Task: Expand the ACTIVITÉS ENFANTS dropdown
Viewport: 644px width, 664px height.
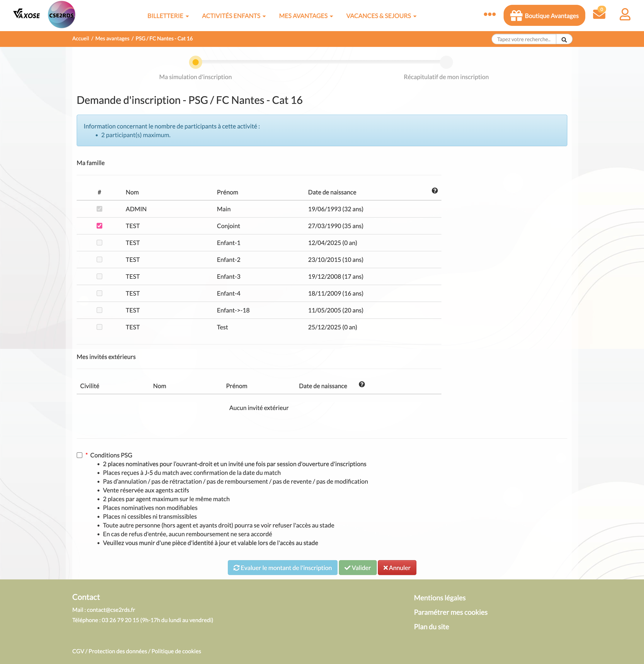Action: coord(234,16)
